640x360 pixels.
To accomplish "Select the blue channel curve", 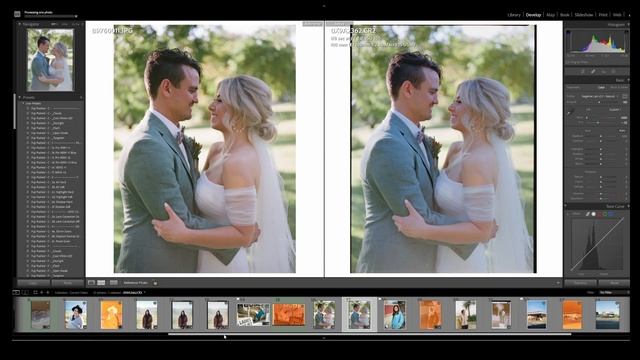I will point(611,213).
